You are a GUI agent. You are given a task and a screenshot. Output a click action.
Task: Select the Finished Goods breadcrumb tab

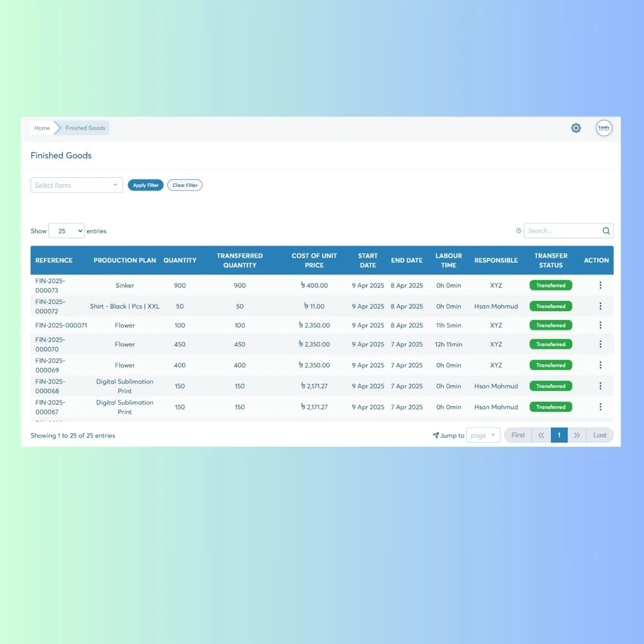84,128
